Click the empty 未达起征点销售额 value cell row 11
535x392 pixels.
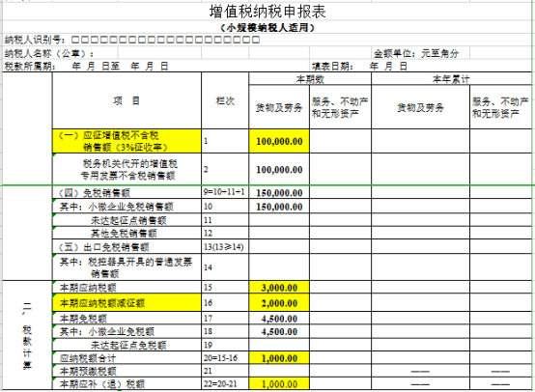pyautogui.click(x=279, y=220)
